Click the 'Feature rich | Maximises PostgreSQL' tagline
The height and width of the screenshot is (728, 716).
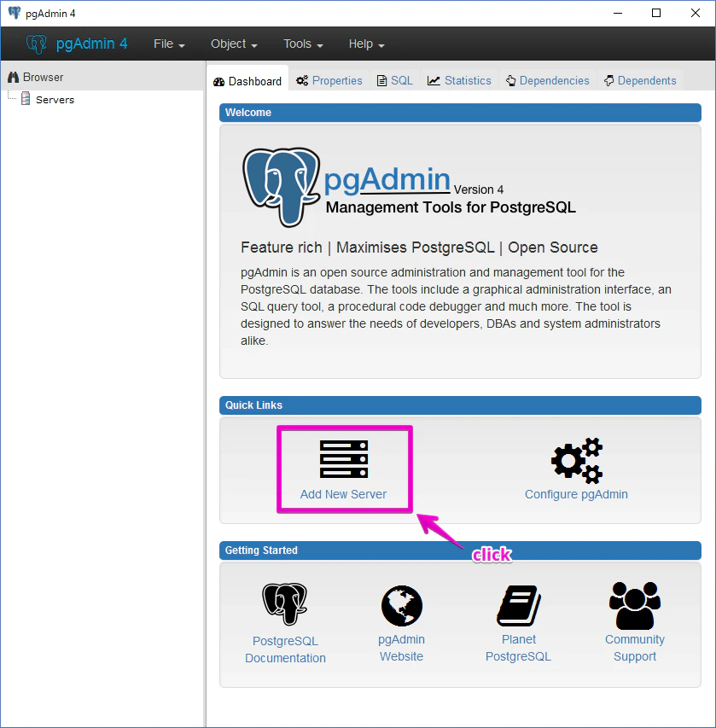[x=419, y=248]
